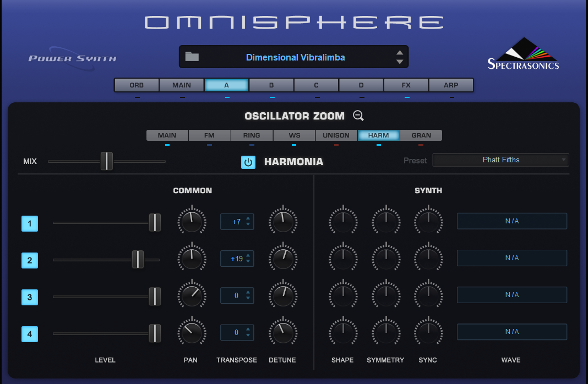
Task: Click oscillator 1 symmetry knob
Action: pos(386,221)
